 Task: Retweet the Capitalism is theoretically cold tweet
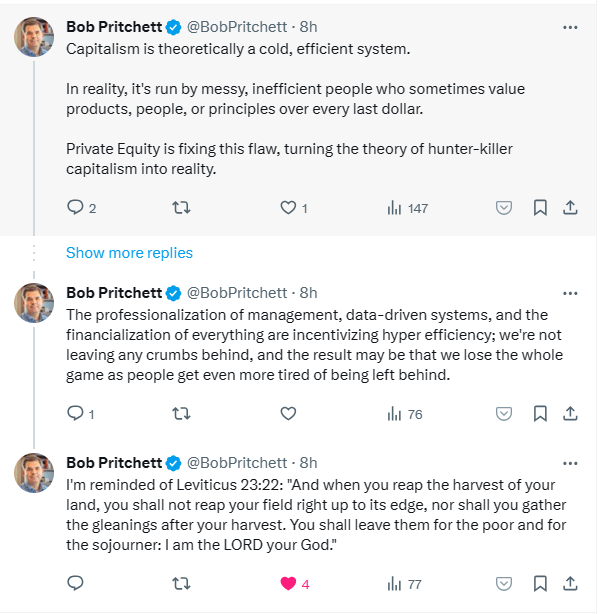(181, 208)
